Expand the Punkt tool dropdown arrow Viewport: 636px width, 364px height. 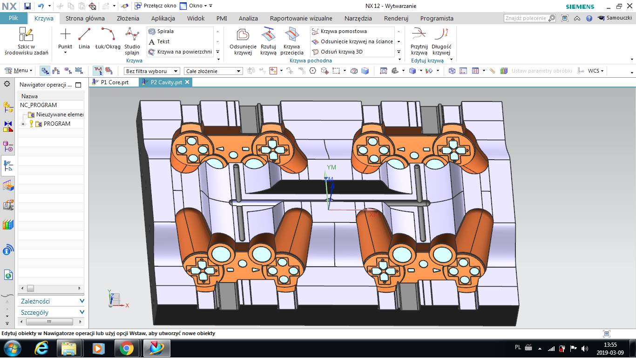tap(65, 53)
